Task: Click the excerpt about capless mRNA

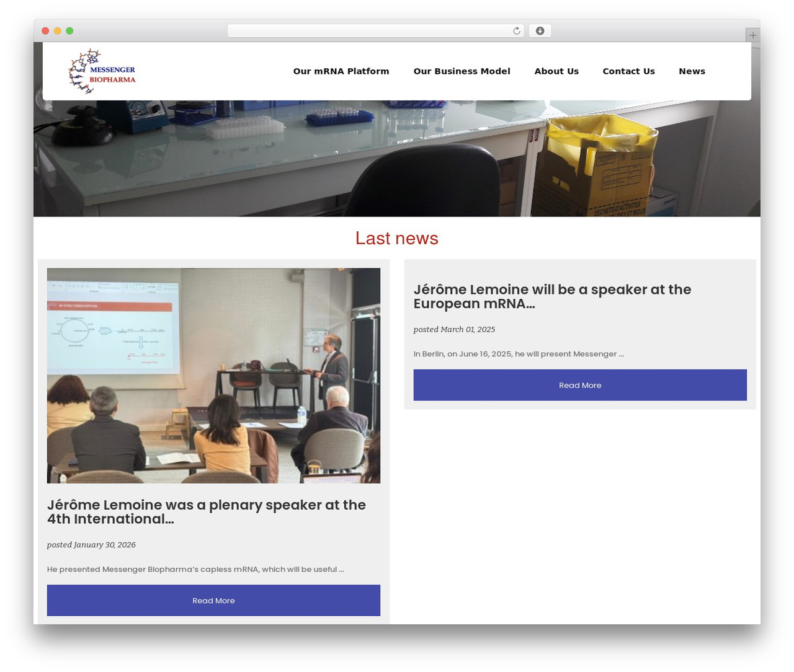Action: click(195, 569)
